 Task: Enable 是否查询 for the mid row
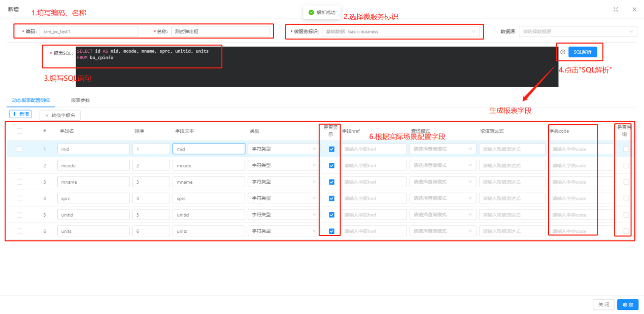626,149
